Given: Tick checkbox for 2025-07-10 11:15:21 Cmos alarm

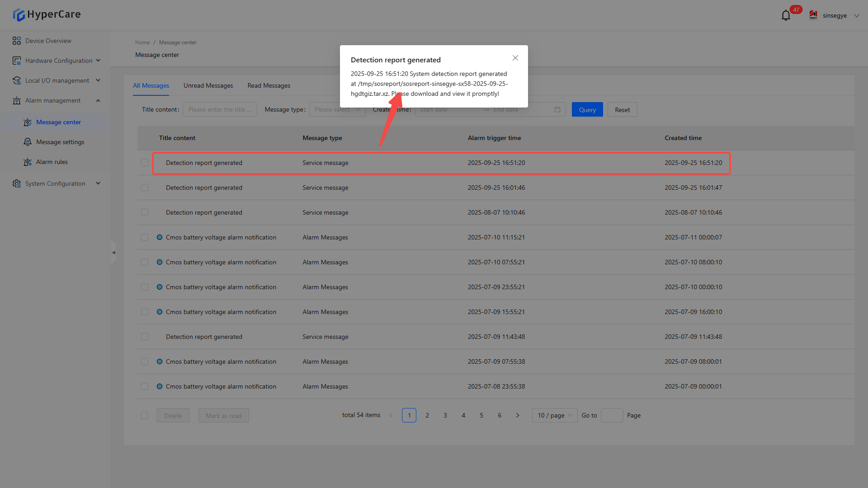Looking at the screenshot, I should click(x=145, y=237).
